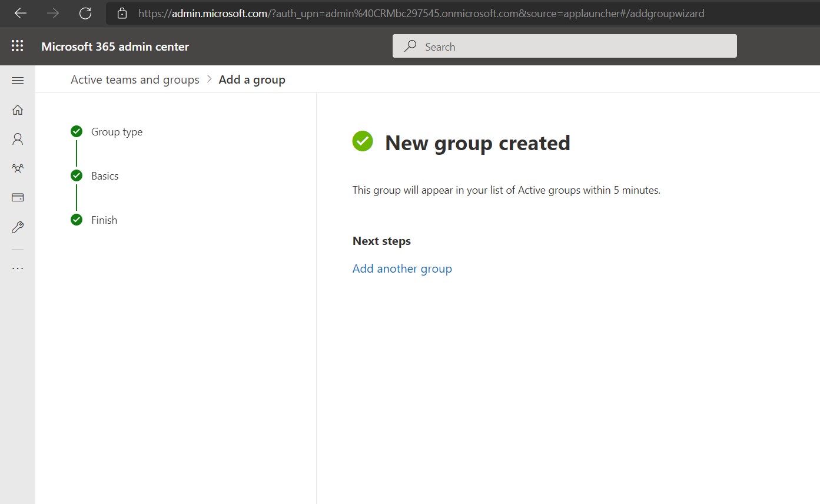
Task: Show all navigation with ellipsis icon
Action: click(x=18, y=268)
